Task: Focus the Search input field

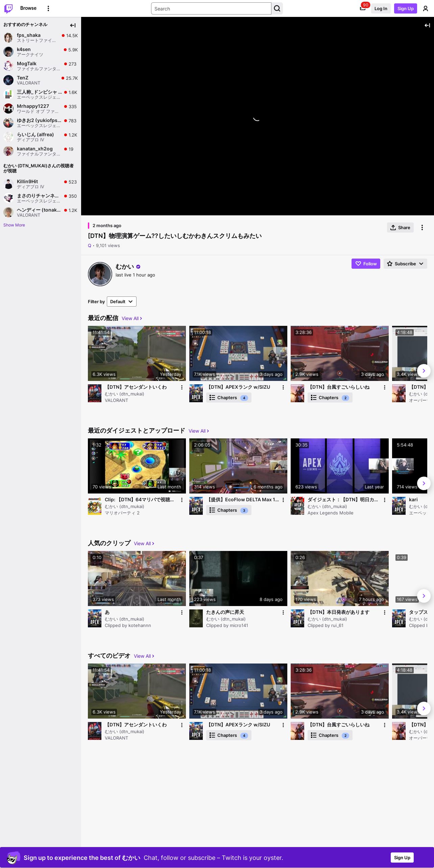Action: (x=211, y=8)
